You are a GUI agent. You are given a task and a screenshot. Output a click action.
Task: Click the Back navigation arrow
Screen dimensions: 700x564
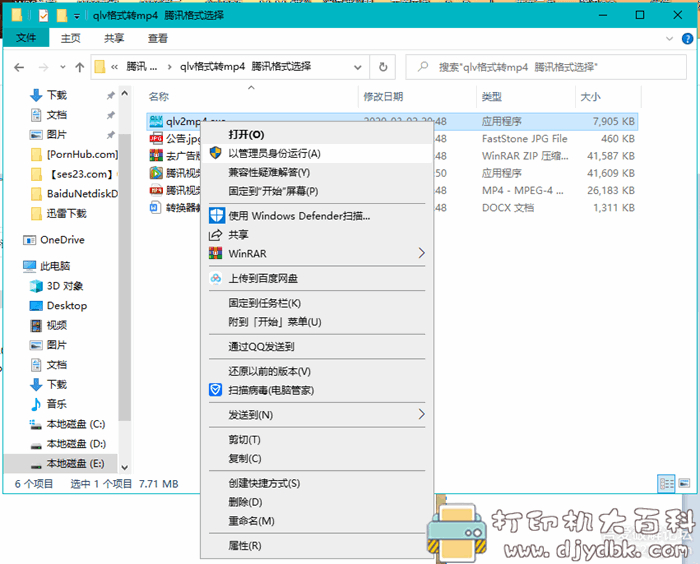19,67
